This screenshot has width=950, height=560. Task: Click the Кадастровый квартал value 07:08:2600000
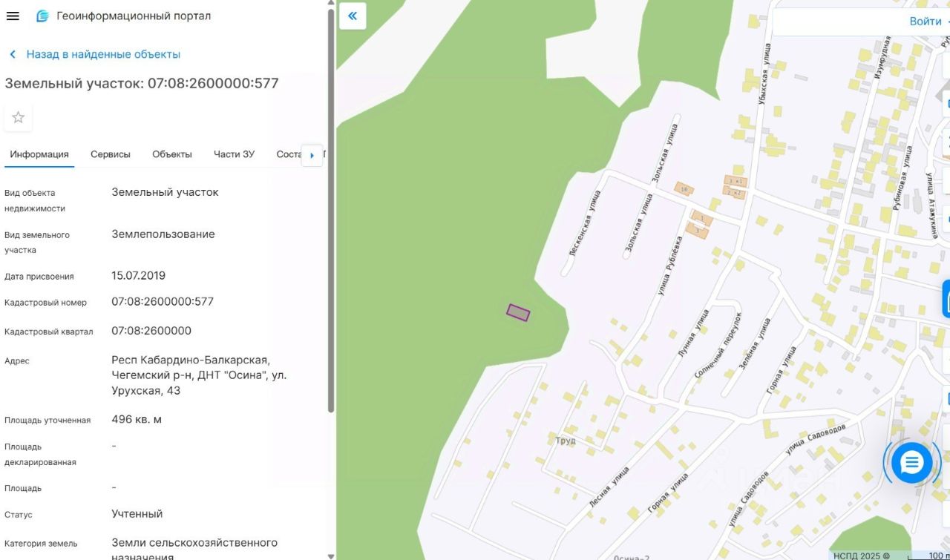point(151,330)
